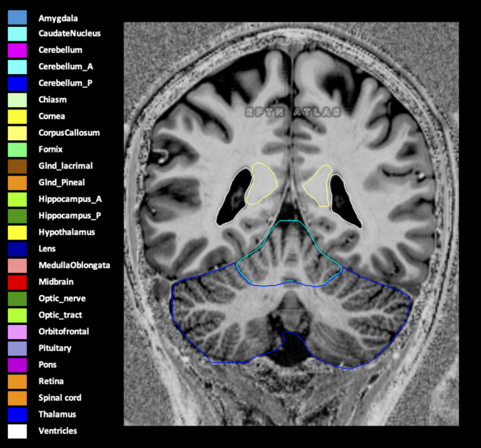Choose the "Midbrain" label
Viewport: 481px width, 448px height.
point(56,282)
